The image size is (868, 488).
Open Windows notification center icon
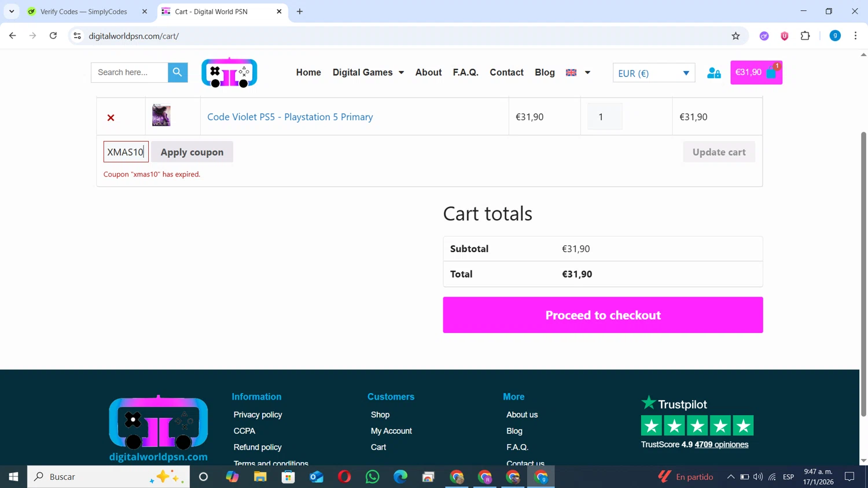pyautogui.click(x=849, y=476)
